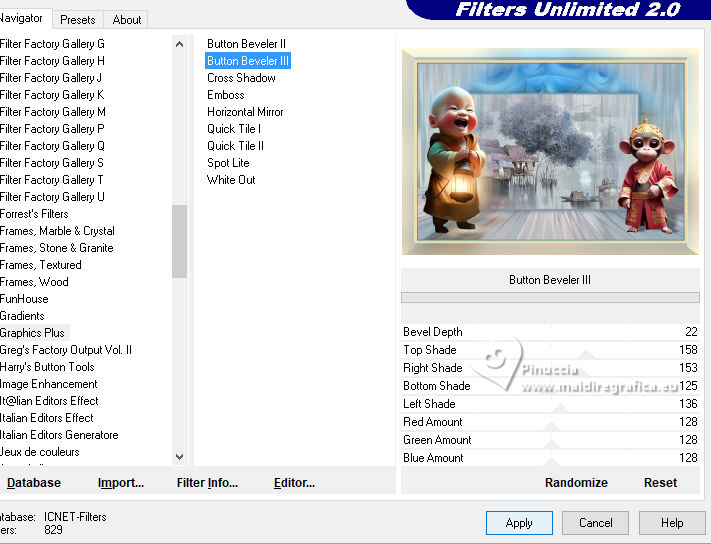This screenshot has height=544, width=711.
Task: Select the Graphics Plus category
Action: tap(32, 333)
